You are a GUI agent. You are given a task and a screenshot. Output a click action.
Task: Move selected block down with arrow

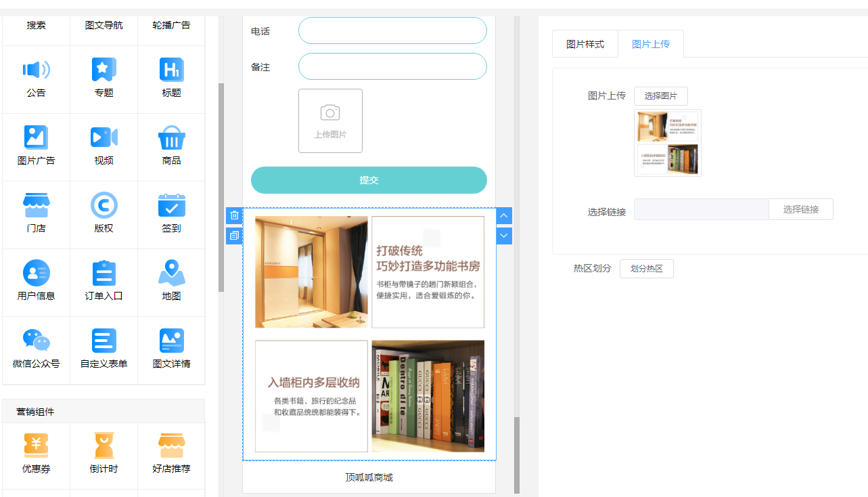point(504,236)
